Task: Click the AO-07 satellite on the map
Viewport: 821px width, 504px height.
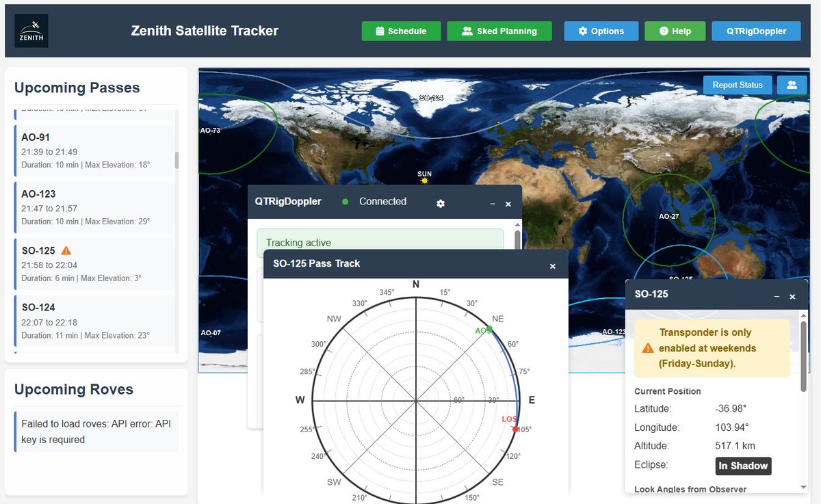Action: click(x=211, y=333)
